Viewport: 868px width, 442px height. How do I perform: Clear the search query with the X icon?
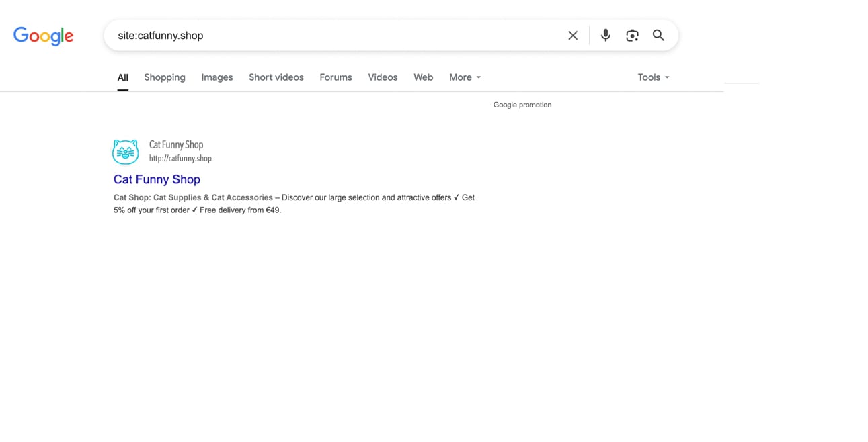pos(573,36)
